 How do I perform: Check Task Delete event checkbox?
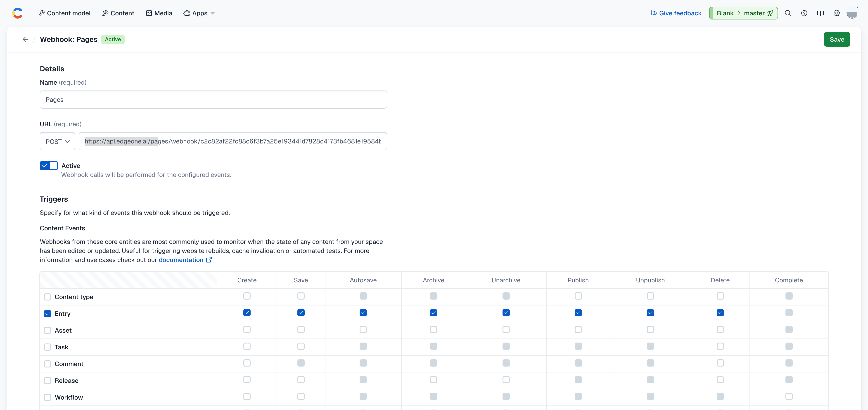click(720, 346)
